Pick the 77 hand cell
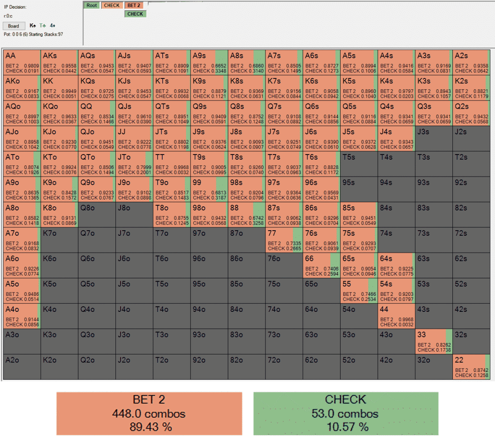 point(284,240)
